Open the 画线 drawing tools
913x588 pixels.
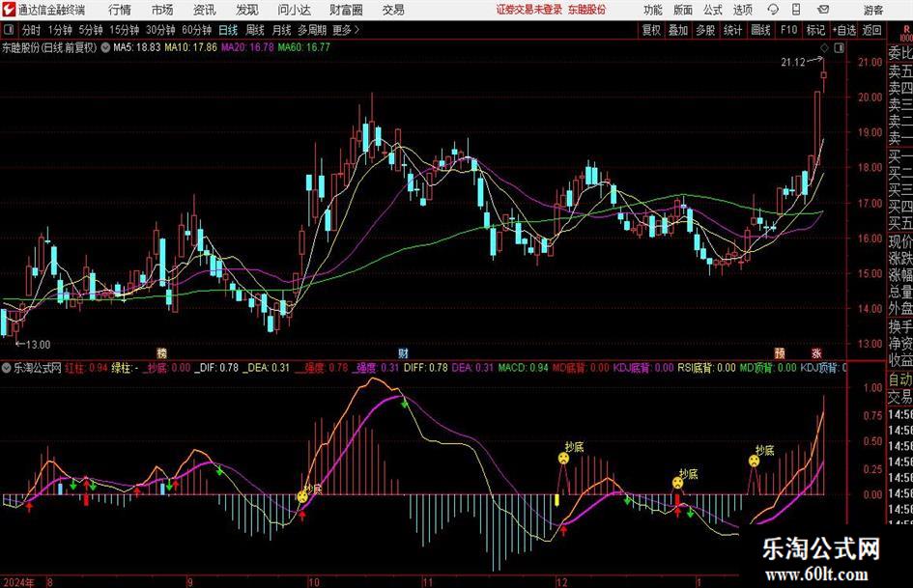pos(760,30)
